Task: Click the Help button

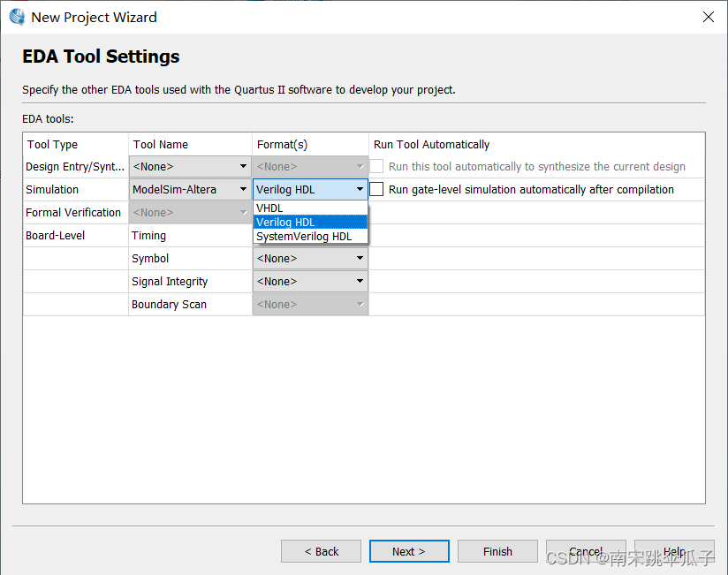Action: (x=674, y=551)
